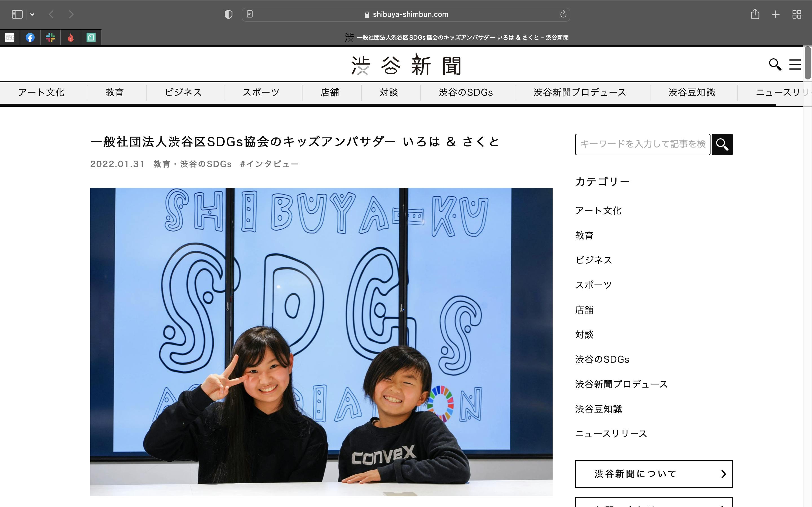812x507 pixels.
Task: Open a new tab with plus icon
Action: pos(775,14)
